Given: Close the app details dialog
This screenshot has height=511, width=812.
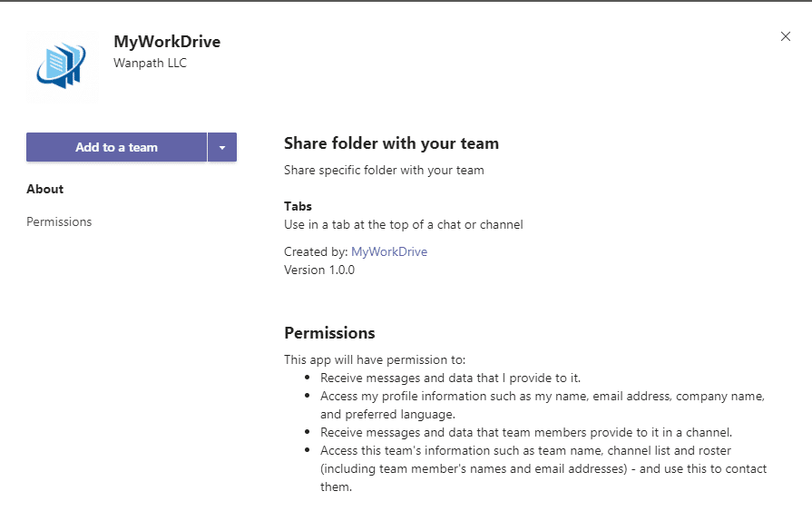Looking at the screenshot, I should 786,36.
